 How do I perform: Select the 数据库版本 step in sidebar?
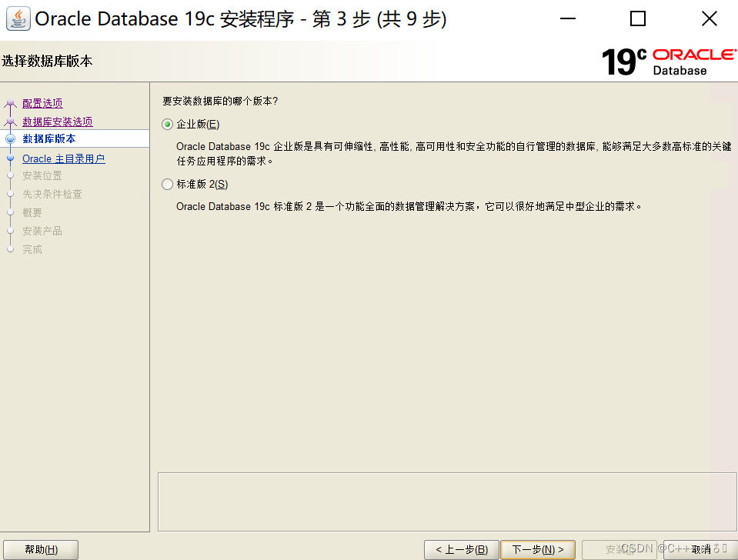click(49, 138)
